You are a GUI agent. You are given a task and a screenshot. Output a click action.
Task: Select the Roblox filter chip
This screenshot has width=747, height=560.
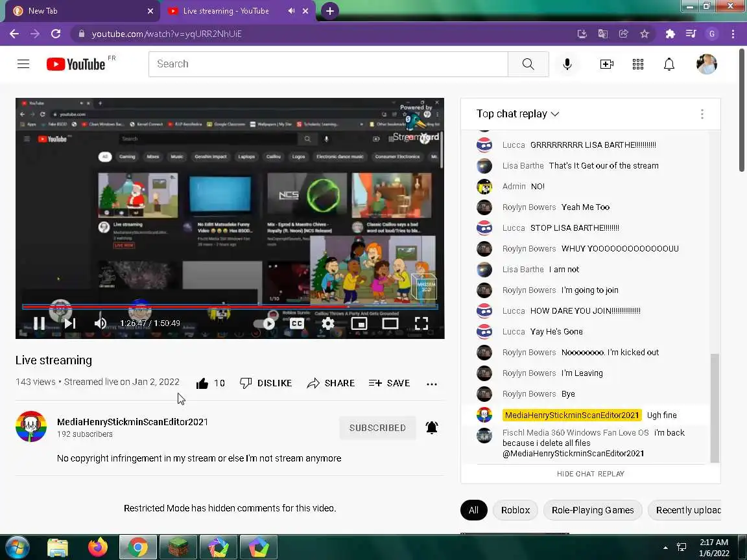pyautogui.click(x=516, y=510)
